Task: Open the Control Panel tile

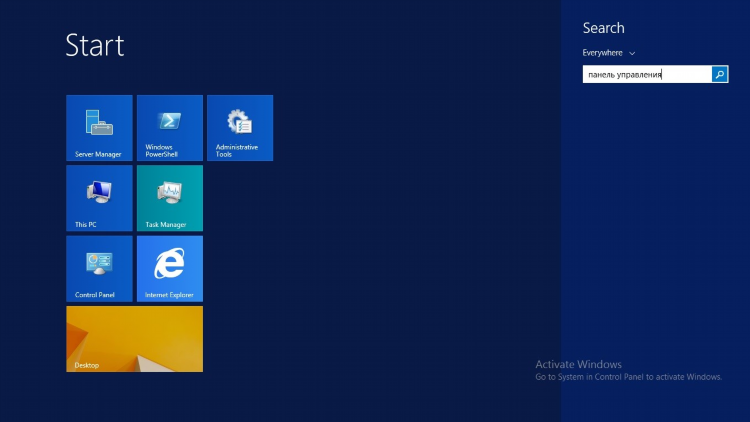Action: pos(99,268)
